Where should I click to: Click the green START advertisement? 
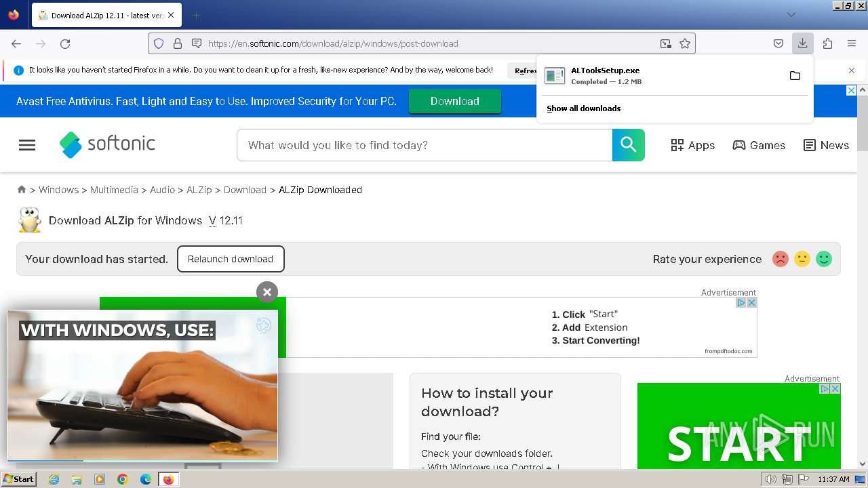pyautogui.click(x=739, y=426)
